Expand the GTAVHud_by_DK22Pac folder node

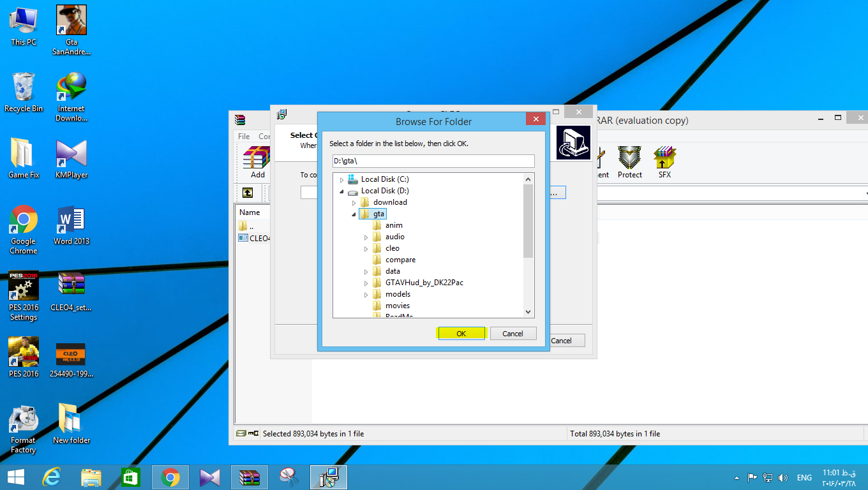(x=366, y=283)
